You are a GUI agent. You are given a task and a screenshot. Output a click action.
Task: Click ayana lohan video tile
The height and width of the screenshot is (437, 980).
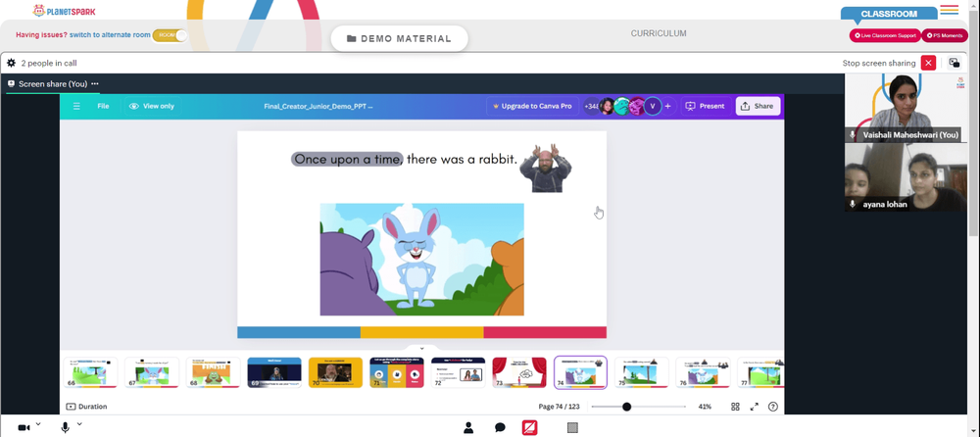(906, 177)
